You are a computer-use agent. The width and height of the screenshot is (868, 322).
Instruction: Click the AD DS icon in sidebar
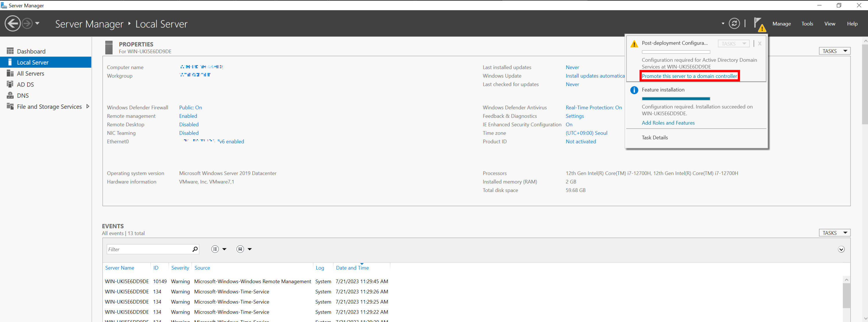click(10, 84)
